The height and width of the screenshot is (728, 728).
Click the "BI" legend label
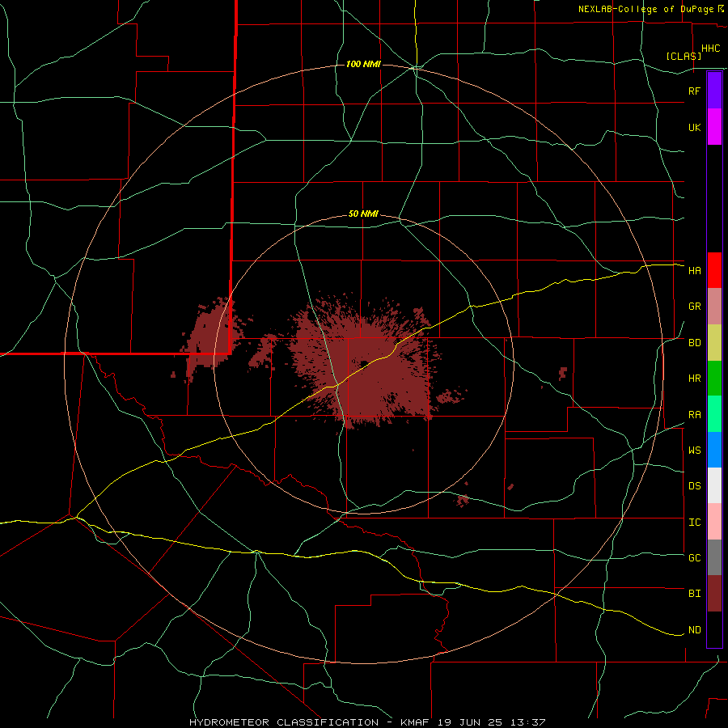(x=694, y=594)
